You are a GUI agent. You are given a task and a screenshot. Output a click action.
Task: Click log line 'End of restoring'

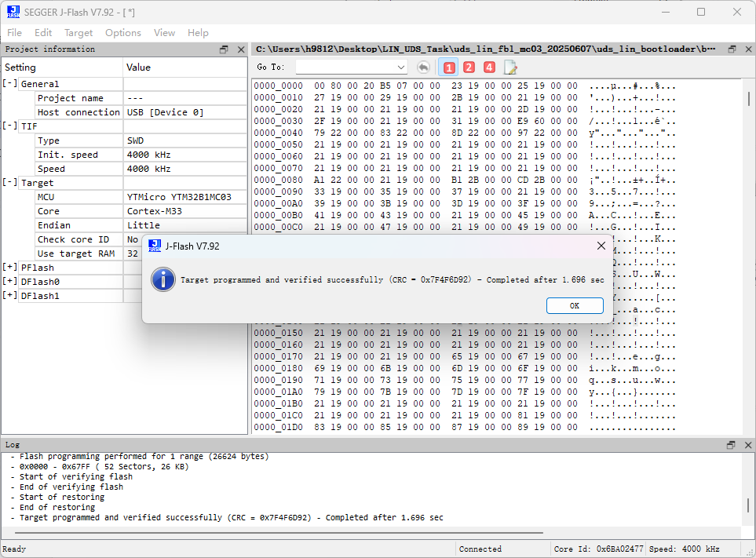[x=57, y=507]
